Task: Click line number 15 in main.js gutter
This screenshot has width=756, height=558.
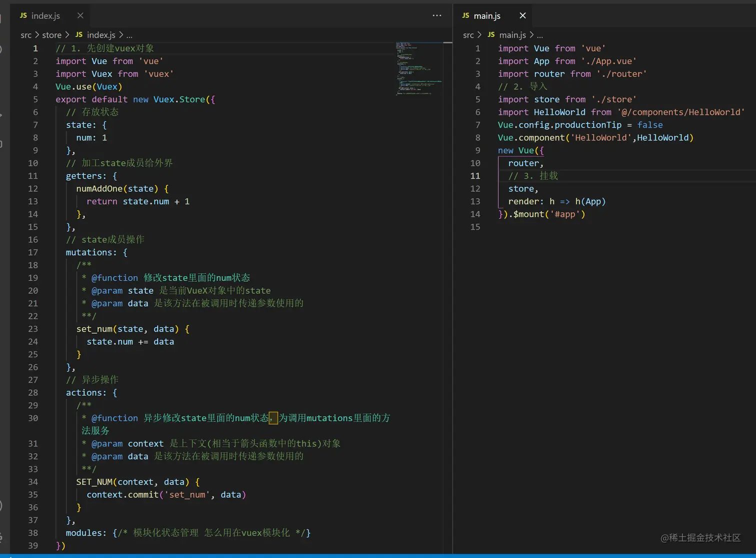Action: coord(475,227)
